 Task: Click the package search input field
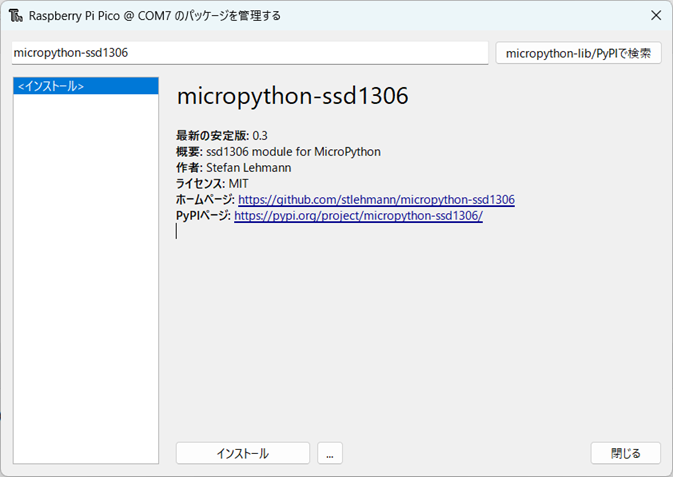(x=250, y=53)
